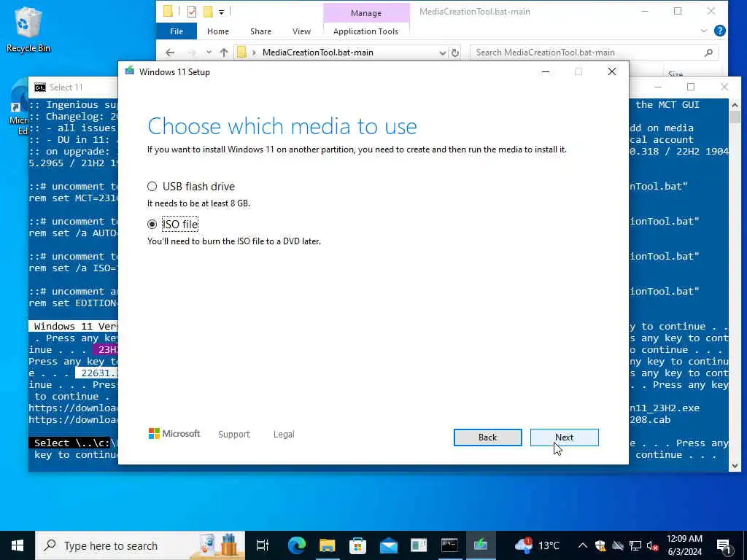
Task: Select the Manage contextual tab
Action: (366, 13)
